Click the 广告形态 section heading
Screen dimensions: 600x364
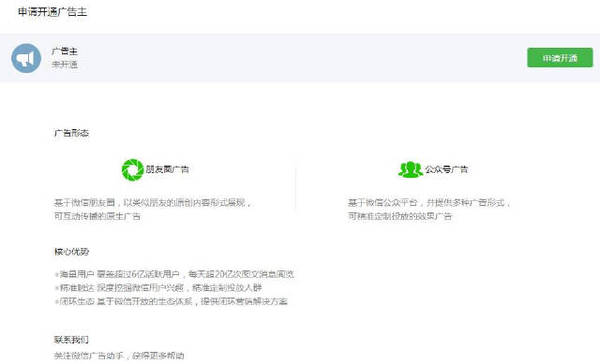coord(72,133)
